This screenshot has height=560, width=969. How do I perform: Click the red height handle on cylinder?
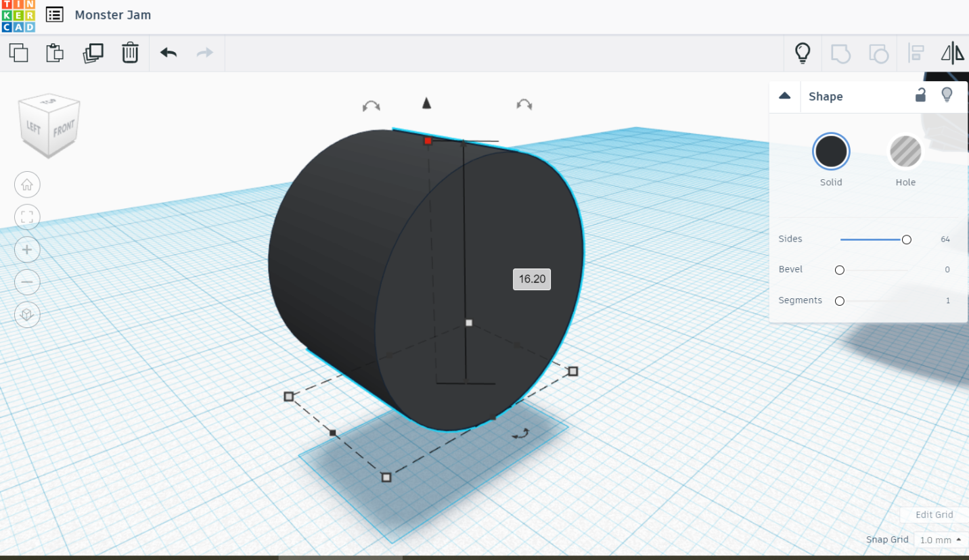[x=428, y=141]
